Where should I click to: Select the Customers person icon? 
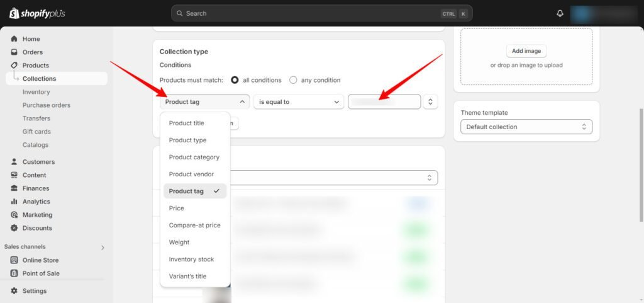pos(14,161)
